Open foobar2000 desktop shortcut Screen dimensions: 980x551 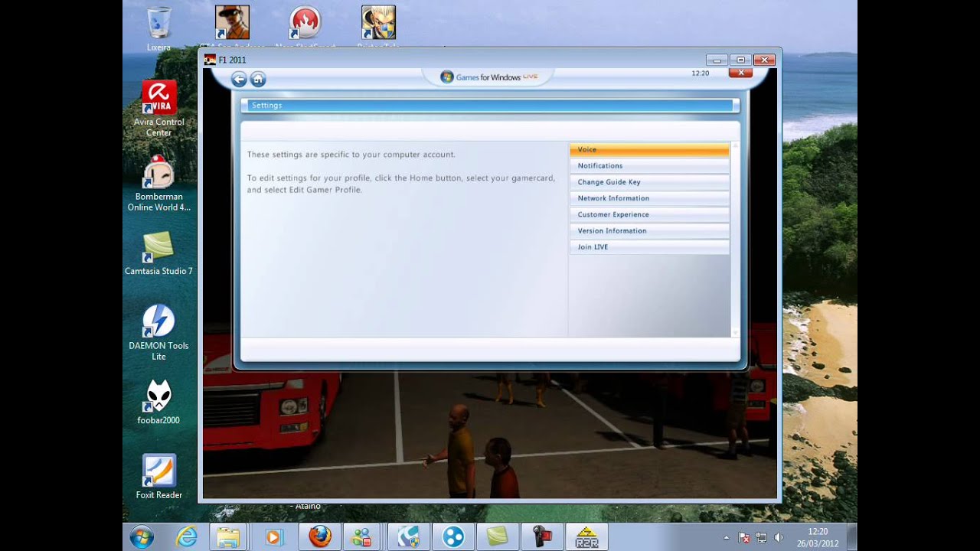point(159,402)
